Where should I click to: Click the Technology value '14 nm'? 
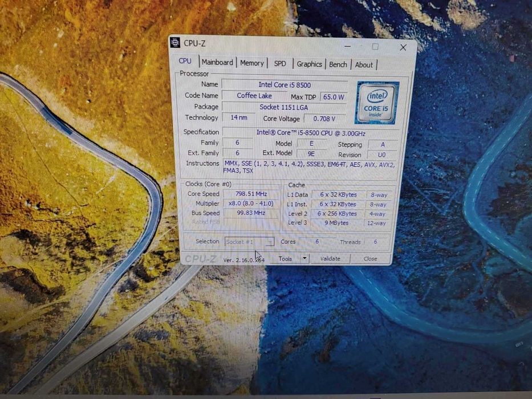coord(239,117)
